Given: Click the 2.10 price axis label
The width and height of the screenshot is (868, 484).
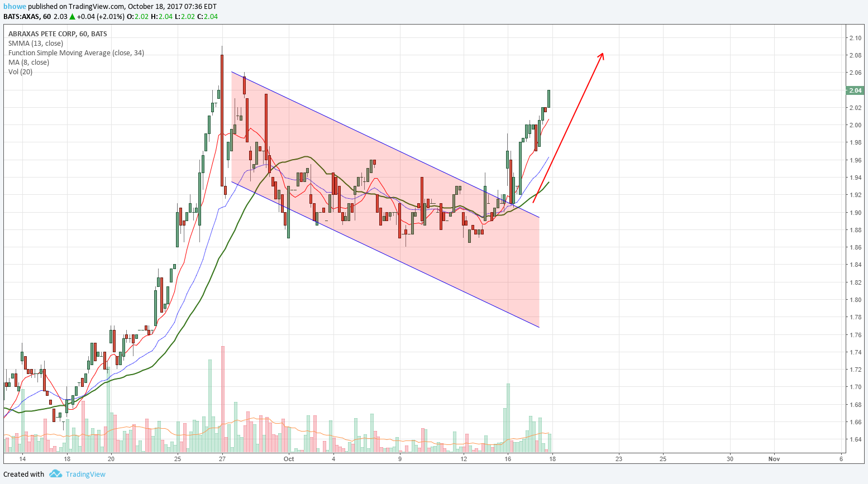Looking at the screenshot, I should 855,38.
